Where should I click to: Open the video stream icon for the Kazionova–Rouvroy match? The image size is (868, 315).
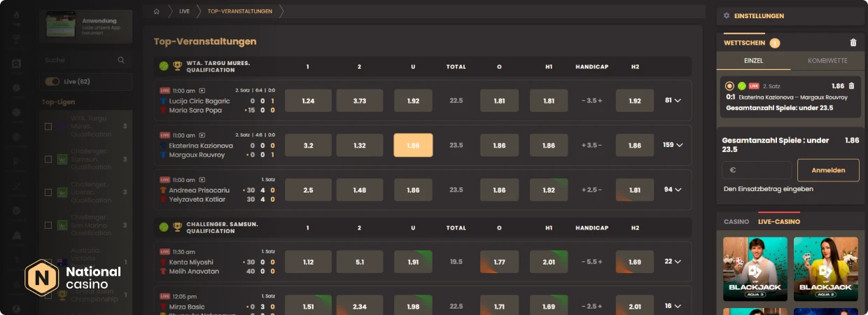click(x=202, y=134)
